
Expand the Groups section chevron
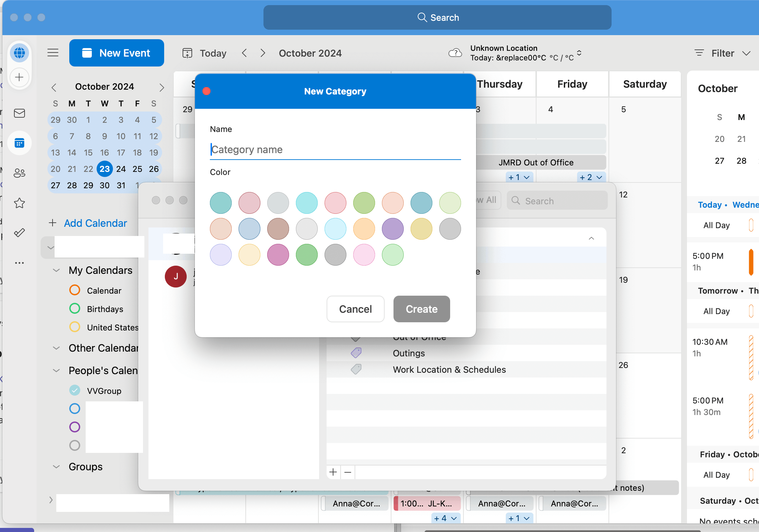point(56,467)
